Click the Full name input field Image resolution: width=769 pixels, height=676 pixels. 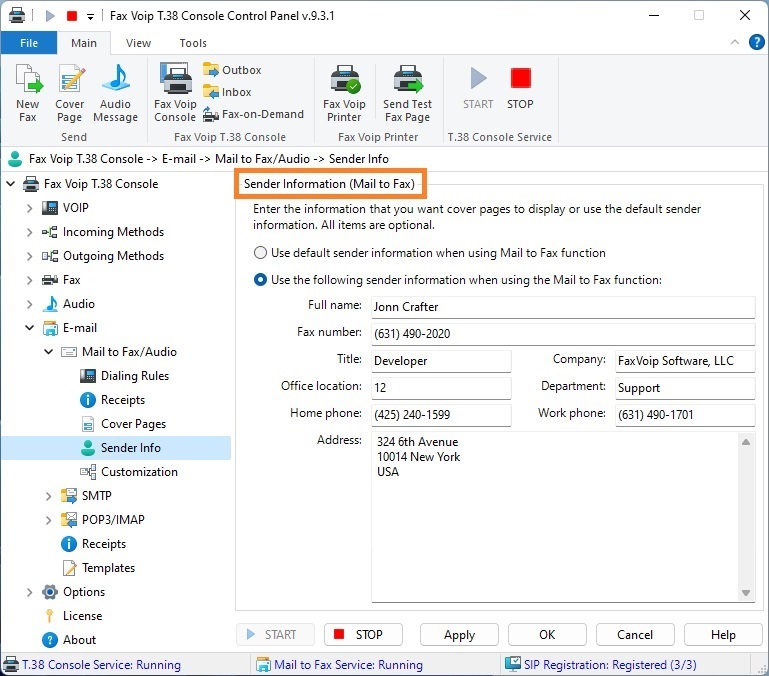563,307
